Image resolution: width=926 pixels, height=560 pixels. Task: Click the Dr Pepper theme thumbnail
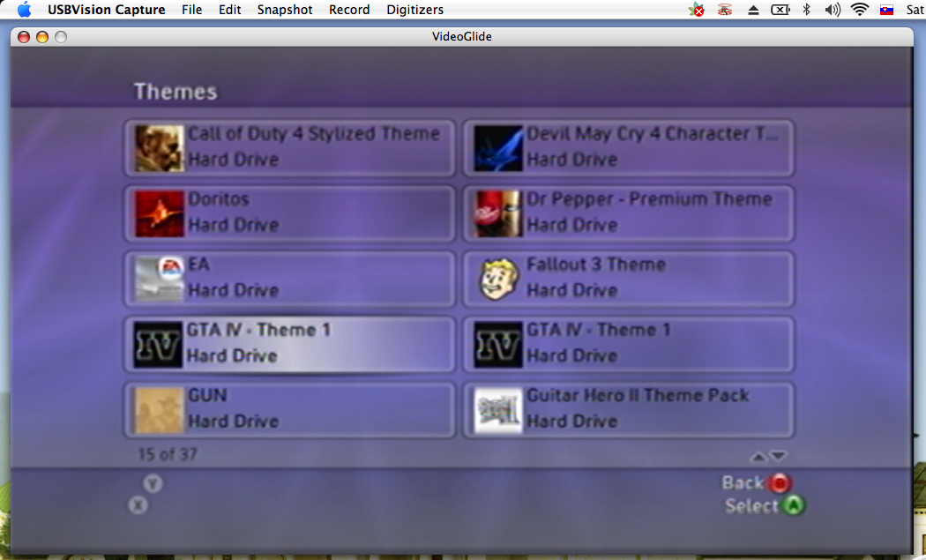tap(498, 213)
